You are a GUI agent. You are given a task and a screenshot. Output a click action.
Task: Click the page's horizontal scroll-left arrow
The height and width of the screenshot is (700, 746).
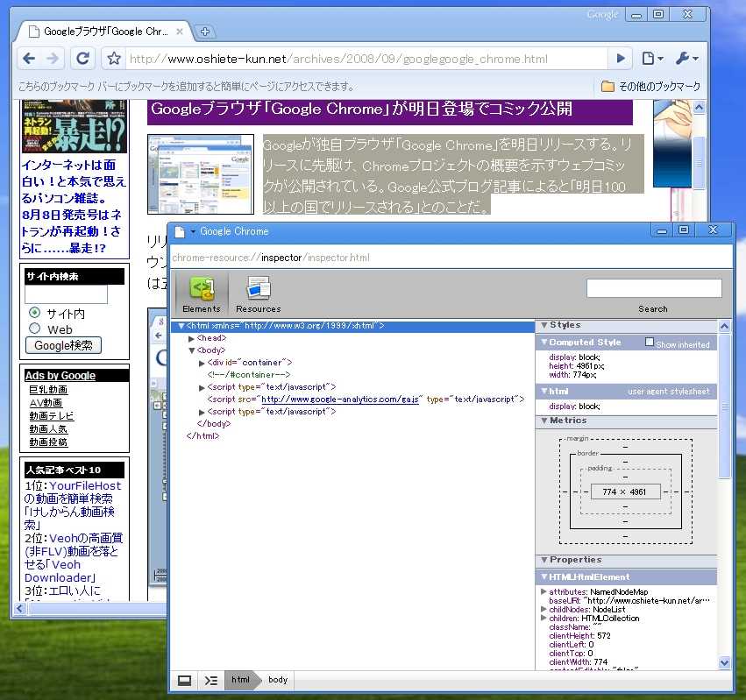click(x=19, y=608)
